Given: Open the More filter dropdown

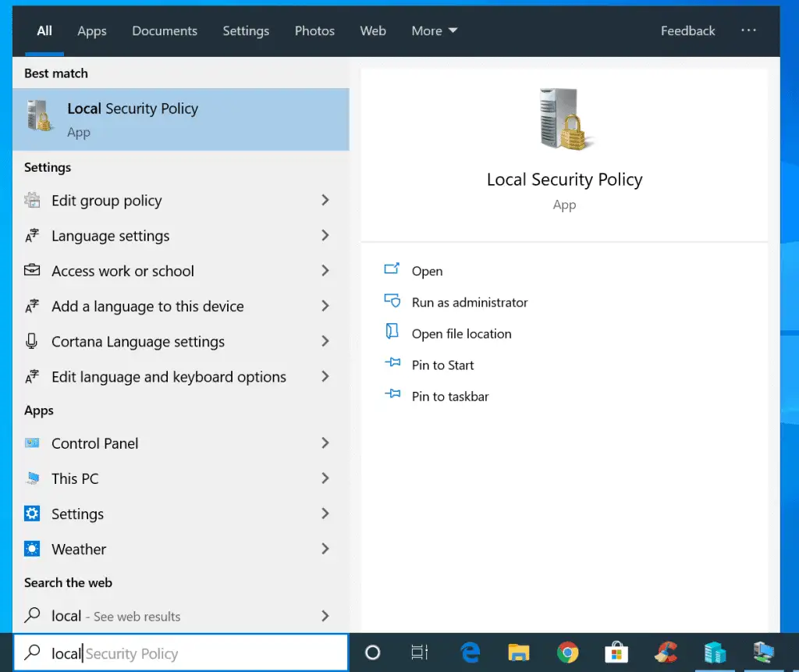Looking at the screenshot, I should click(435, 31).
